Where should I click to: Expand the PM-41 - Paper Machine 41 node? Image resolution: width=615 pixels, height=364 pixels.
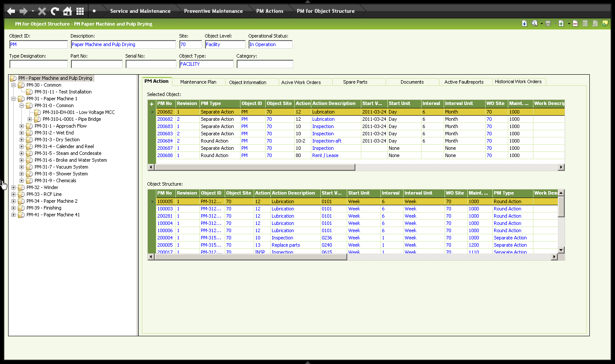coord(13,215)
